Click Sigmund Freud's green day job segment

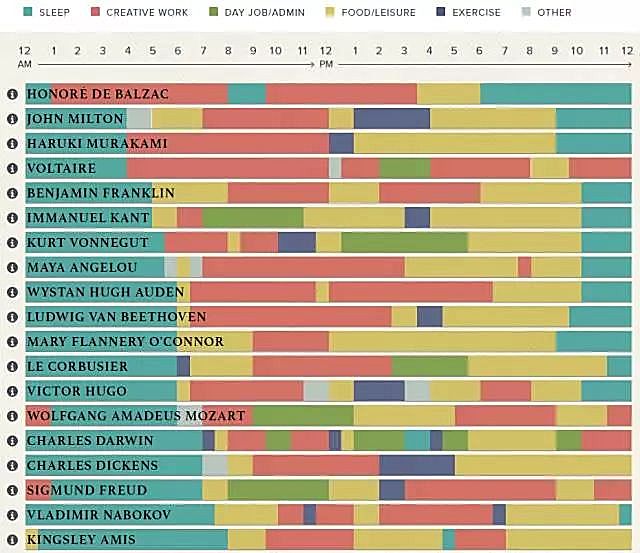point(278,490)
